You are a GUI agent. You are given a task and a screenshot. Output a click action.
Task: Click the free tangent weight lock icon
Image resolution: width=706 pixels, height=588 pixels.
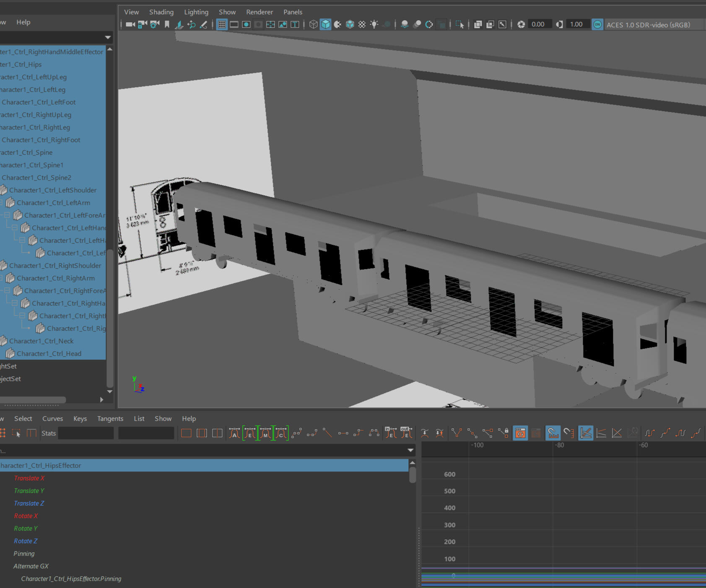(504, 433)
